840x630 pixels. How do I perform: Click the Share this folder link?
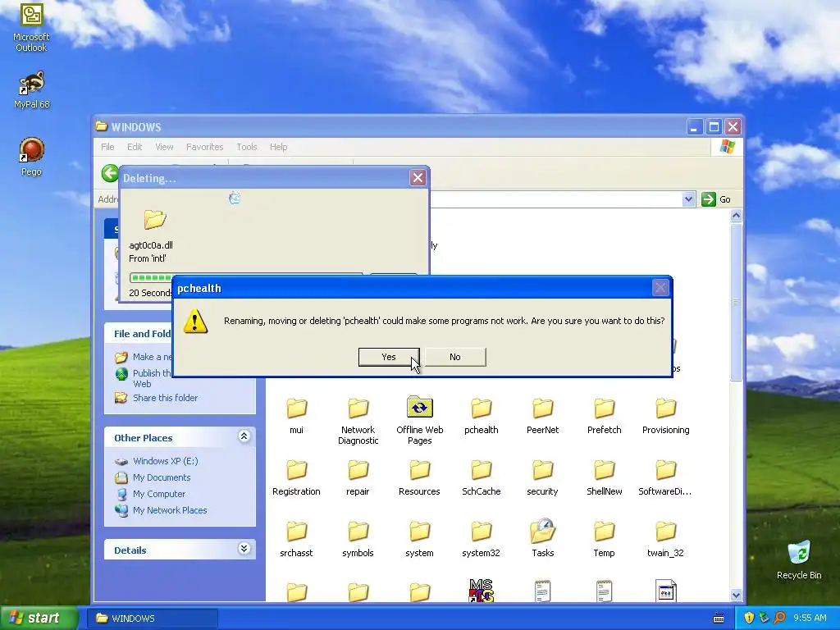[165, 398]
